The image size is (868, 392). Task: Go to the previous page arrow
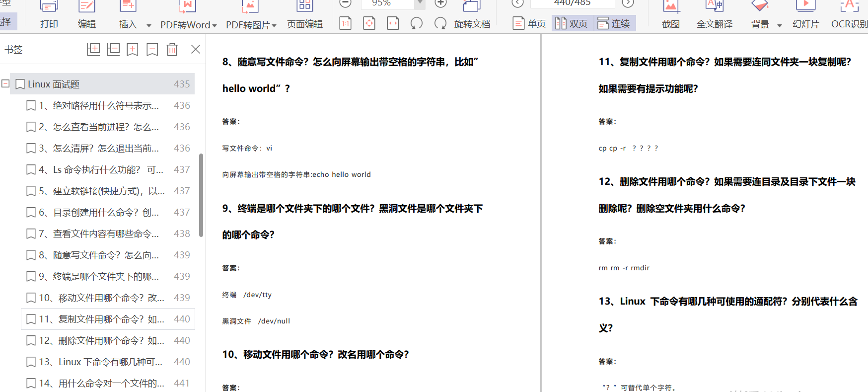pos(517,3)
